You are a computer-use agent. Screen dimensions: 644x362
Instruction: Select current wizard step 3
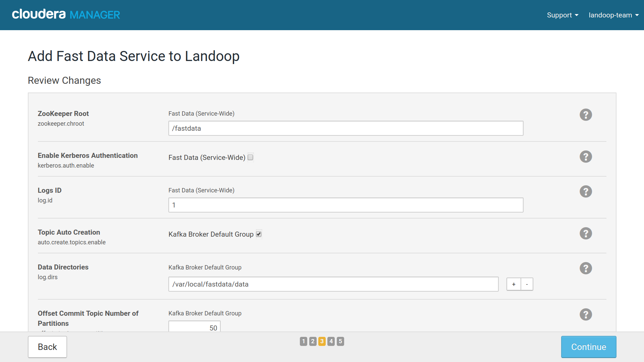click(x=322, y=341)
